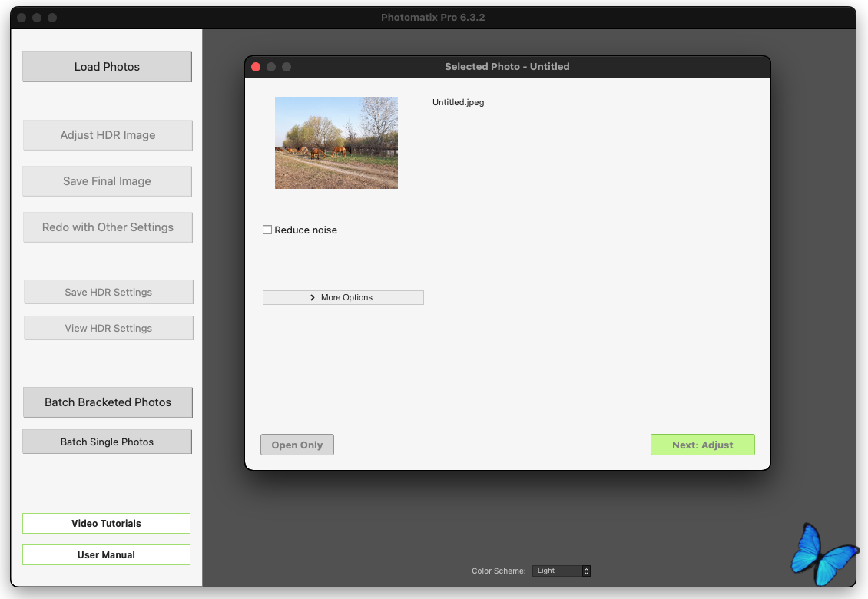This screenshot has height=599, width=868.
Task: Click the Photomatix Pro 6.3.2 title
Action: [433, 17]
